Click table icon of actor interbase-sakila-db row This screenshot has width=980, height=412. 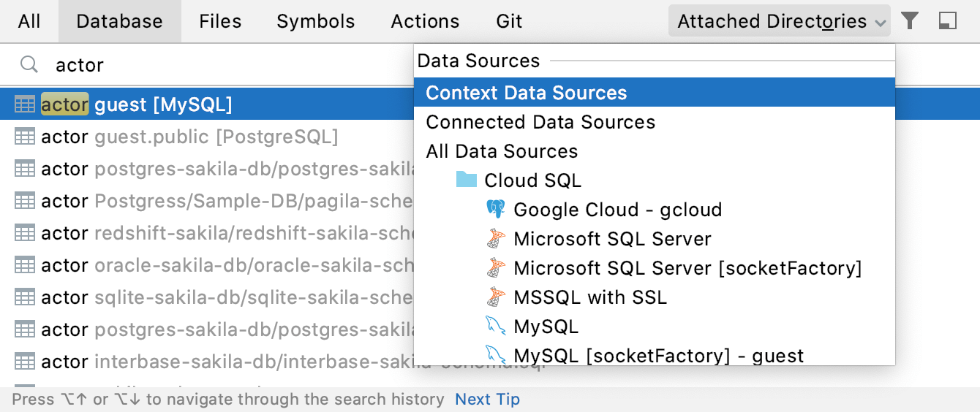tap(25, 362)
